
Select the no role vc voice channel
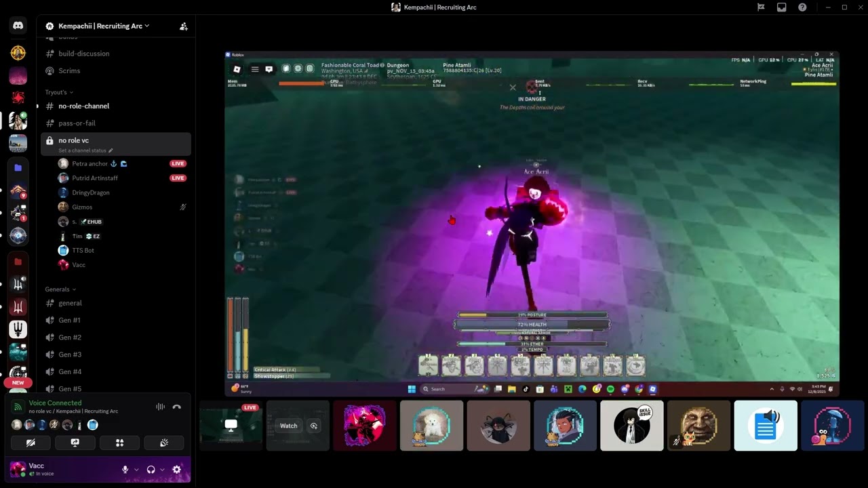point(116,144)
